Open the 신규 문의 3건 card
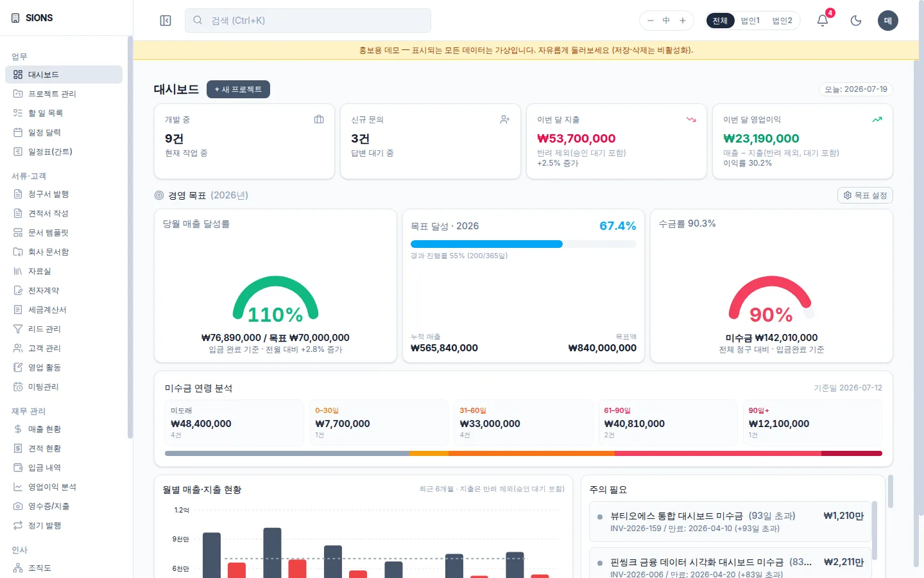This screenshot has width=924, height=578. (x=431, y=141)
